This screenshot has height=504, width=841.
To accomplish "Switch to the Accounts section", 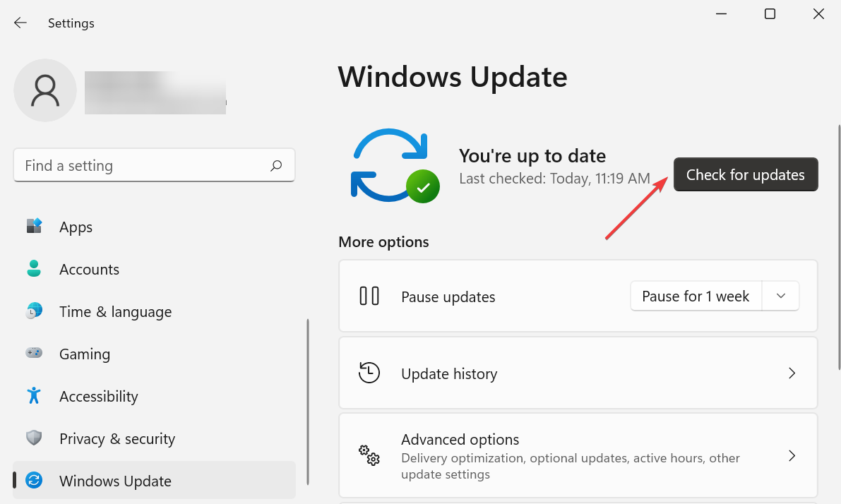I will (89, 268).
